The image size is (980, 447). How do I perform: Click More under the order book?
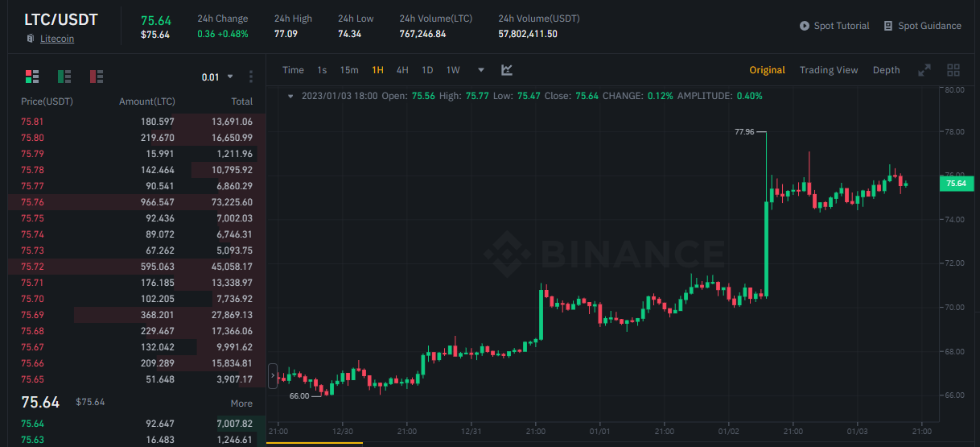point(241,404)
